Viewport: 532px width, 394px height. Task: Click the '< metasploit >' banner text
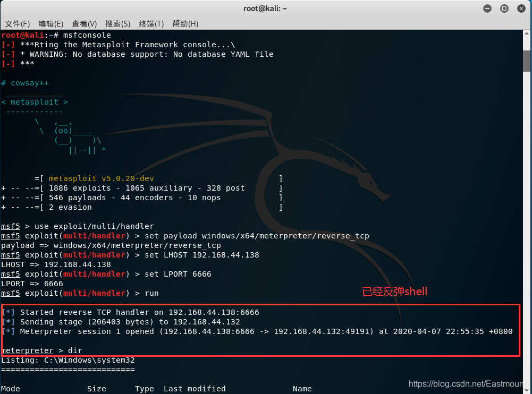coord(34,102)
